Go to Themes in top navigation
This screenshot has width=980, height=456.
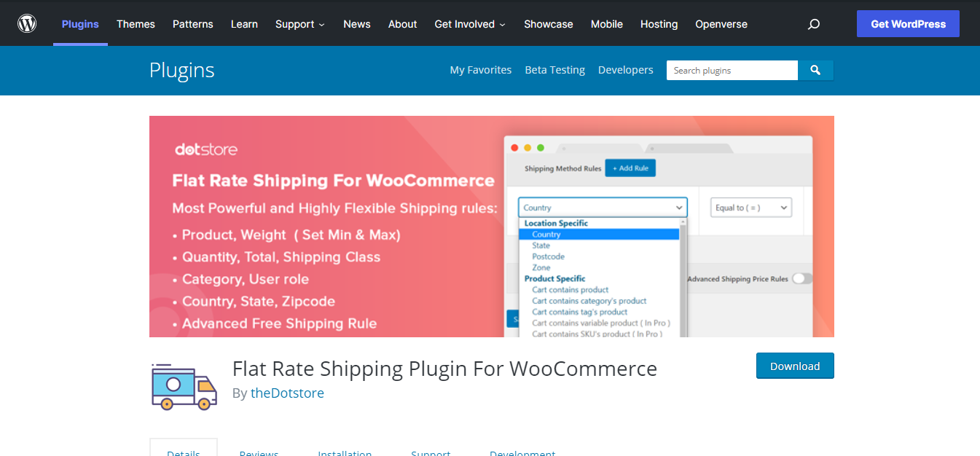click(136, 24)
